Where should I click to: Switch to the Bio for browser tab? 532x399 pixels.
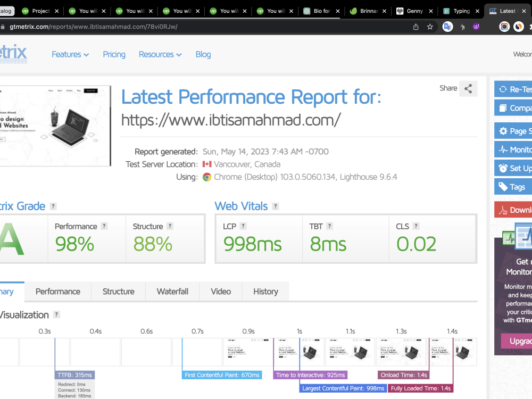pos(321,11)
